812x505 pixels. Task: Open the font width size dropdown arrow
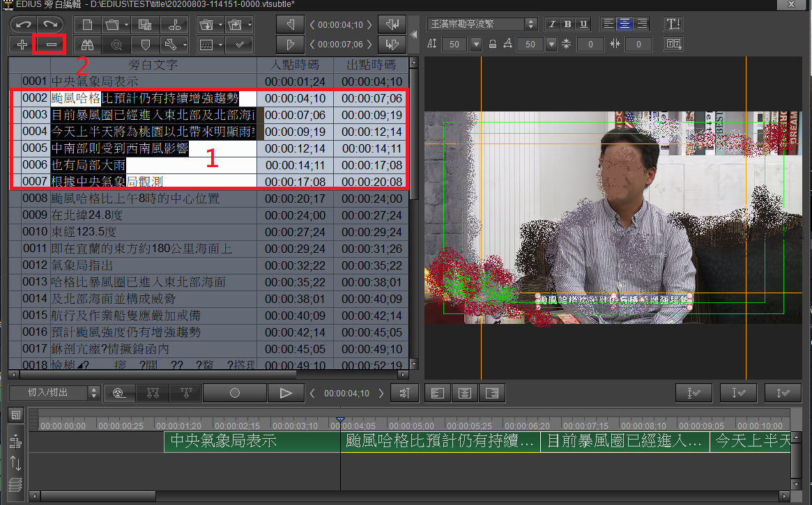[x=552, y=45]
